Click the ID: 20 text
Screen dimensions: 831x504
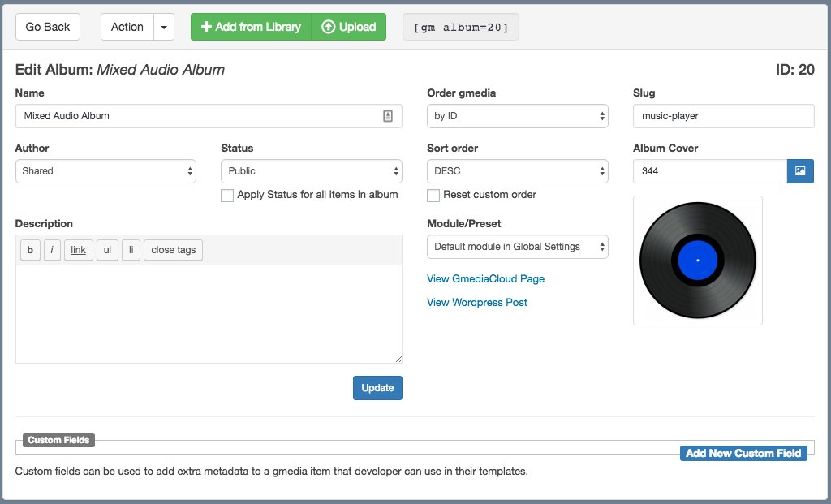795,70
